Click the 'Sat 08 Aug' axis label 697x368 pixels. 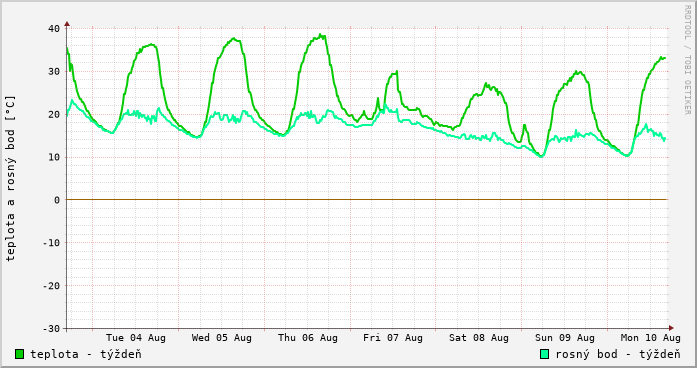click(479, 338)
